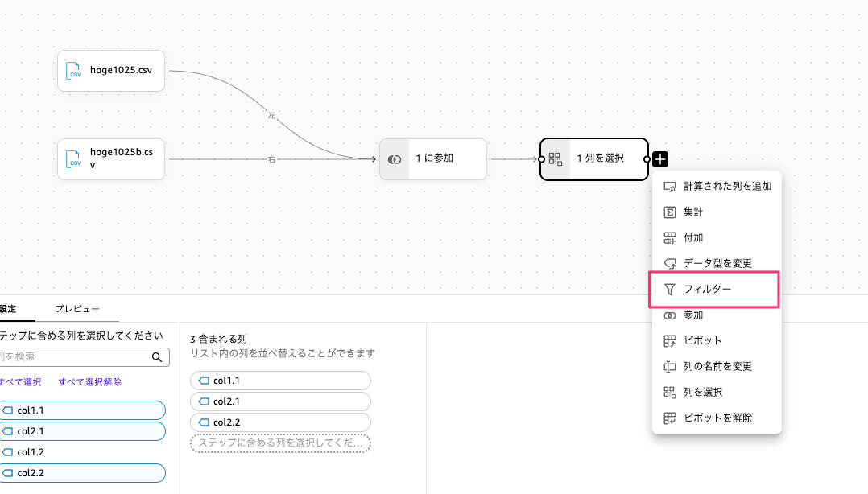868x494 pixels.
Task: Click the すべて選択解除 link
Action: (90, 382)
